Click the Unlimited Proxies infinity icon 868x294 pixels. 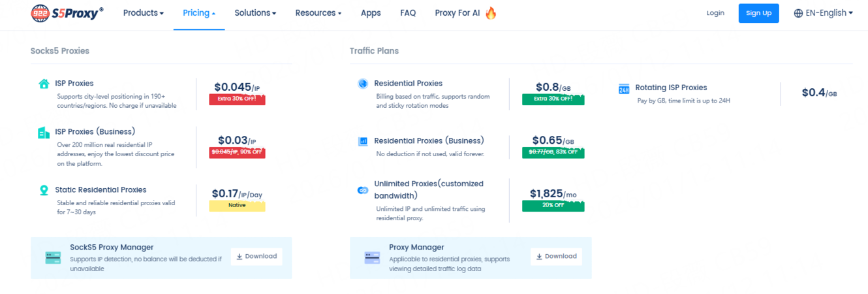point(363,190)
